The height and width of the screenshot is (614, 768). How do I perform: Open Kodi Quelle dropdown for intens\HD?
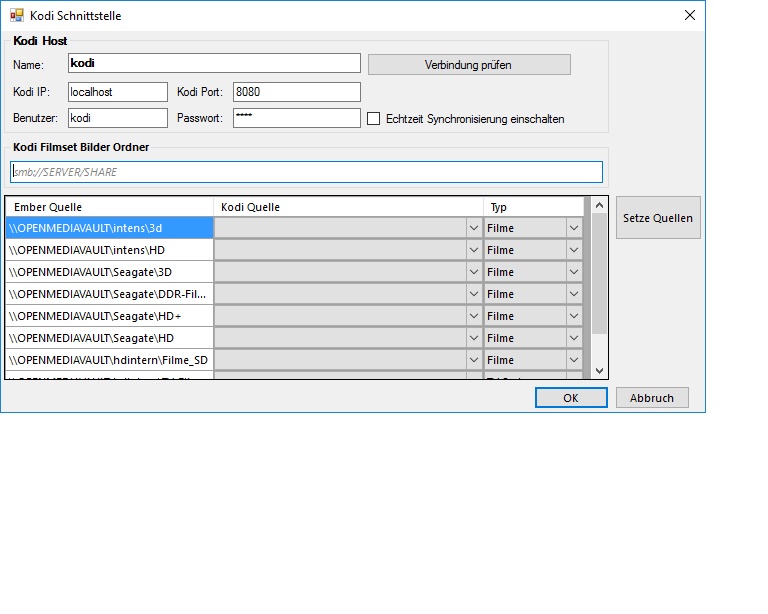click(474, 250)
